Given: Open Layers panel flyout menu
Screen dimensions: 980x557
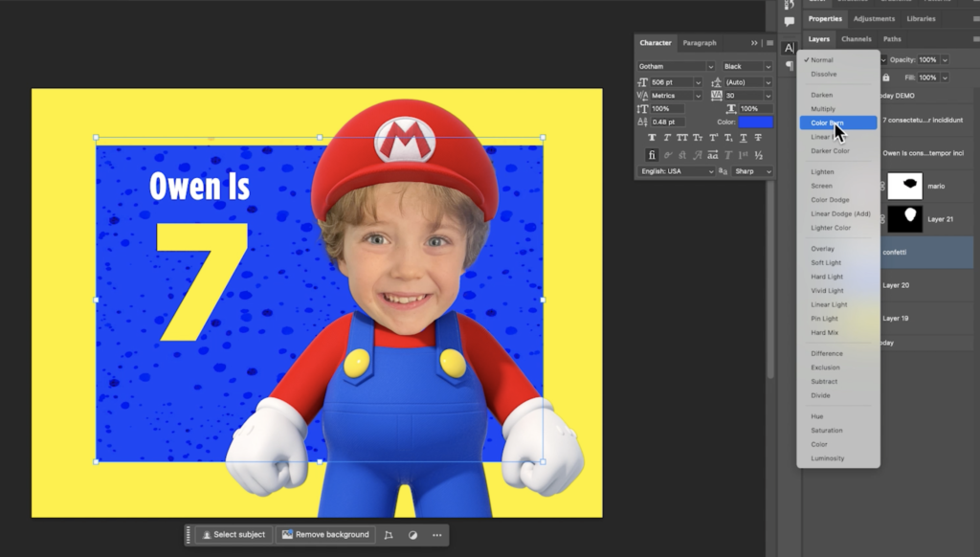Looking at the screenshot, I should tap(975, 38).
